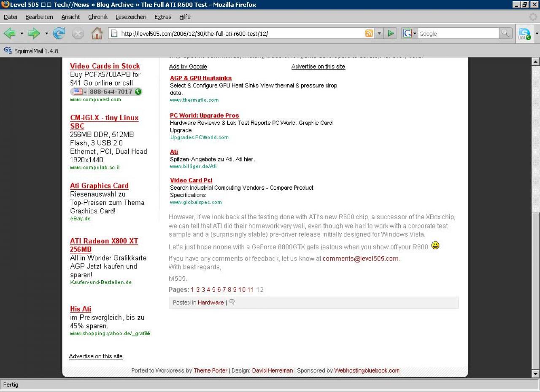Click the address bar URL field
This screenshot has height=392, width=540.
point(242,34)
